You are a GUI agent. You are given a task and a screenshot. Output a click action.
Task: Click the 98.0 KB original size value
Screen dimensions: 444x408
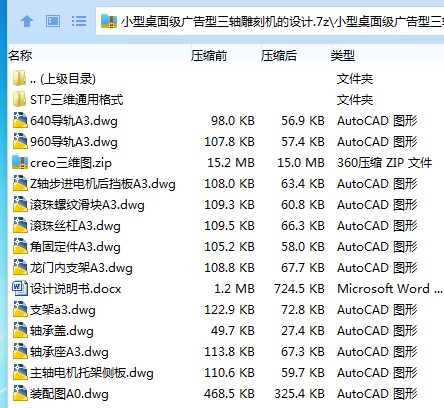click(233, 121)
